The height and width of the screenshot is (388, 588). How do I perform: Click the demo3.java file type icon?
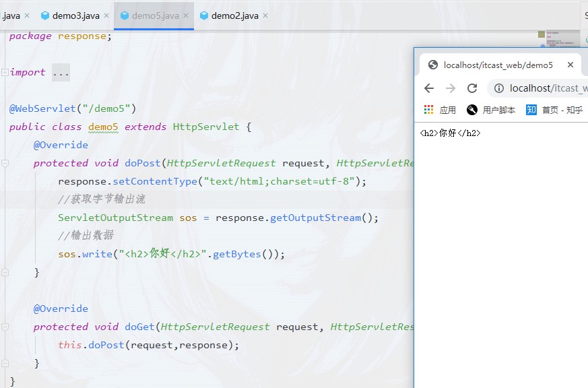(x=45, y=15)
